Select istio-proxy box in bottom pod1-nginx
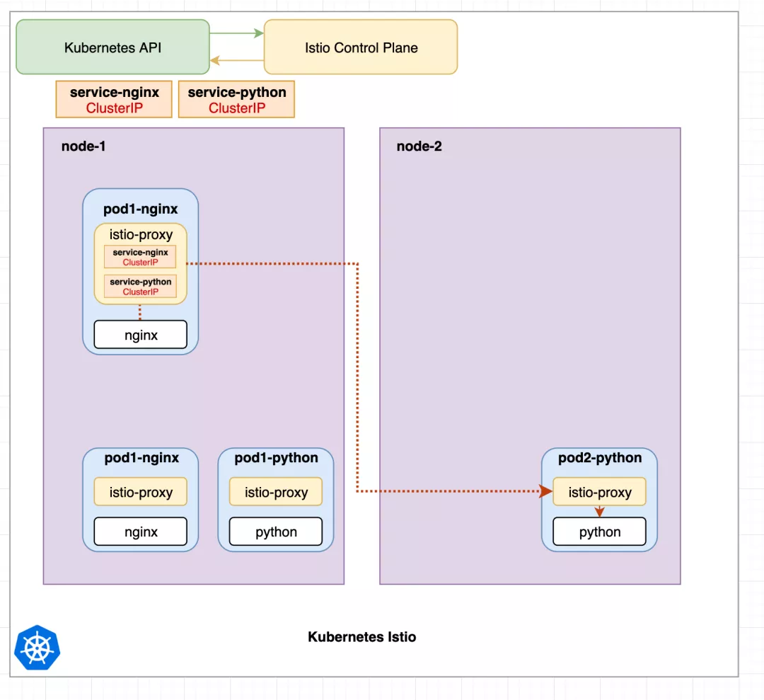 click(140, 492)
